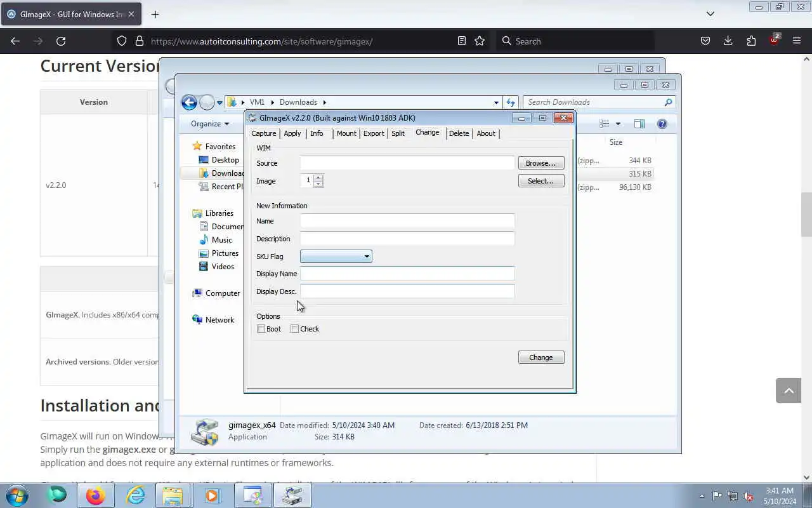Open the Firefox hamburger application menu
The height and width of the screenshot is (508, 812).
[797, 41]
